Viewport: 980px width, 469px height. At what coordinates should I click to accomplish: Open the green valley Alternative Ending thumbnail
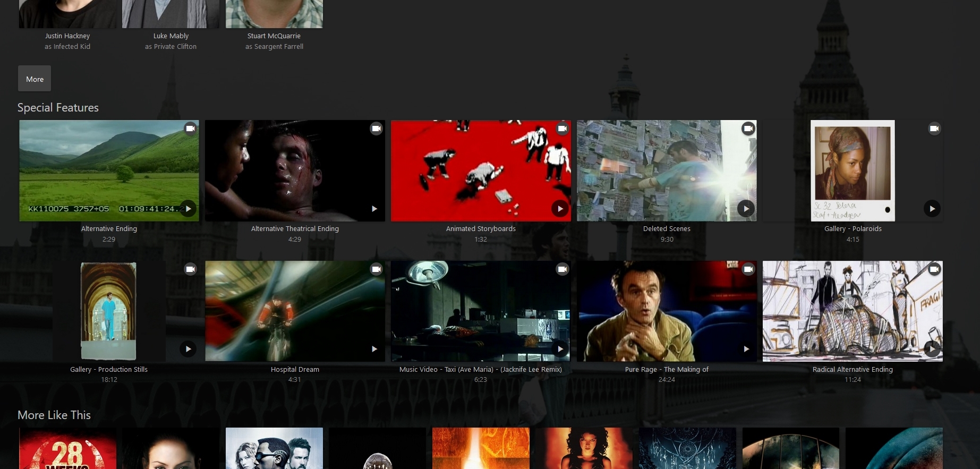coord(109,170)
